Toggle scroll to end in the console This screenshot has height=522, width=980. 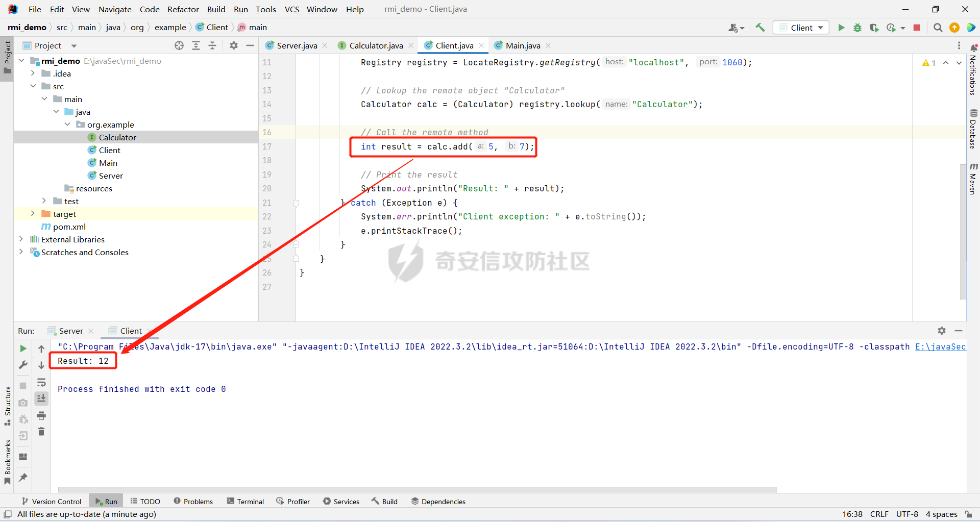[x=41, y=399]
